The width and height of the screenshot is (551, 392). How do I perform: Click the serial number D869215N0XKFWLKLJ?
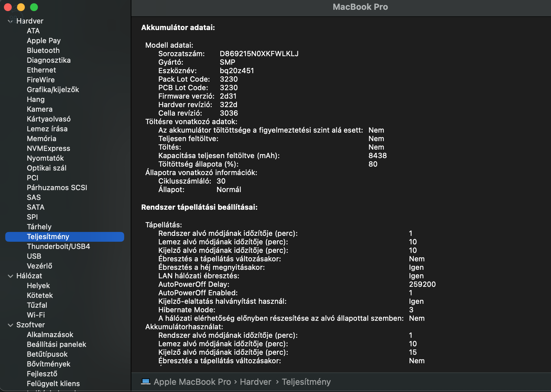[x=259, y=54]
